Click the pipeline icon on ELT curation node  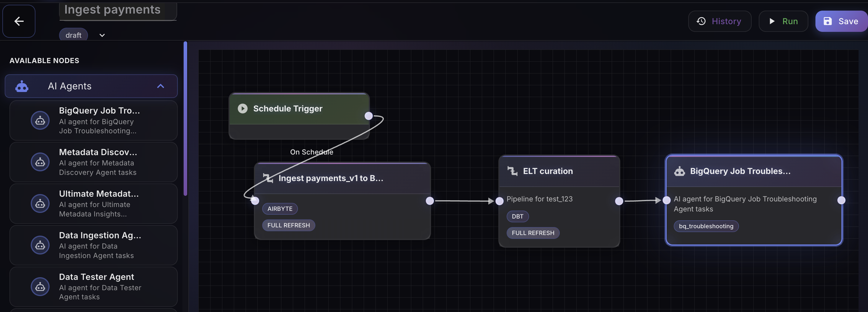513,171
